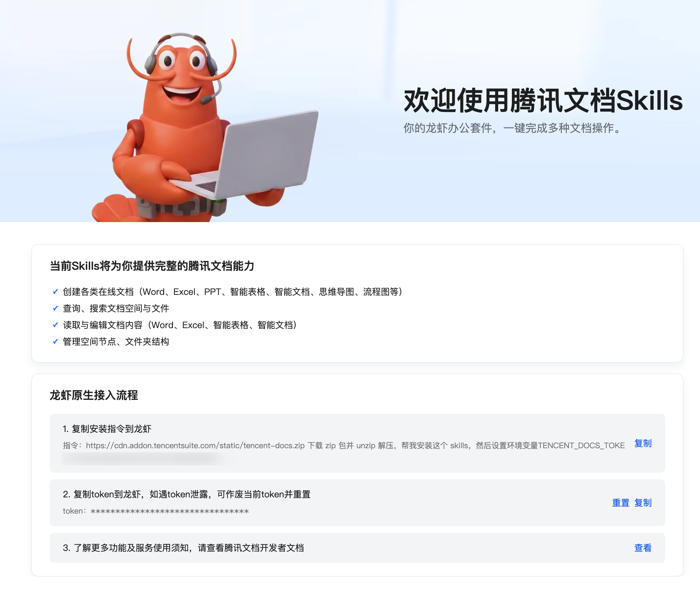Click step title 2. 复制token到龙虾
Screen dimensions: 700x589
(187, 494)
